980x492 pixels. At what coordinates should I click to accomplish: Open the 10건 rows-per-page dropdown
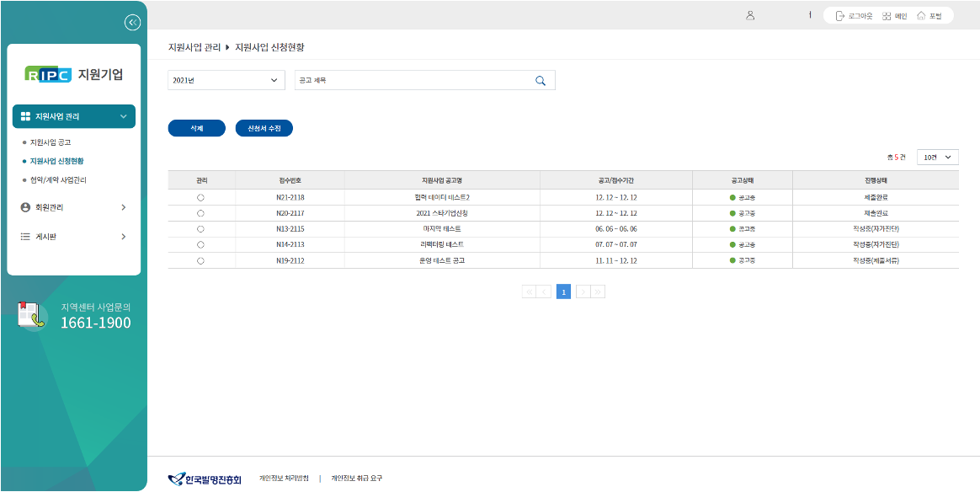click(937, 158)
